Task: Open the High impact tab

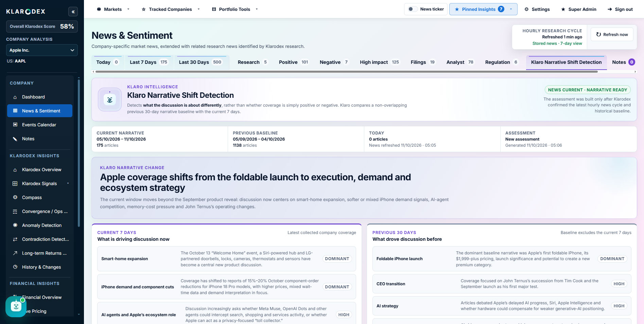Action: pos(380,62)
